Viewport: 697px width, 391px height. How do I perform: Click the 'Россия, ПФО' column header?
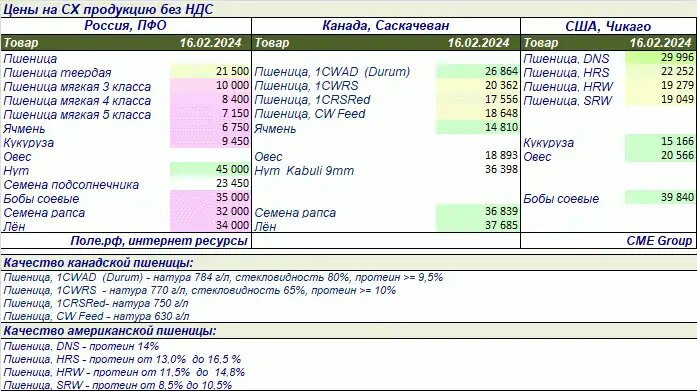125,25
